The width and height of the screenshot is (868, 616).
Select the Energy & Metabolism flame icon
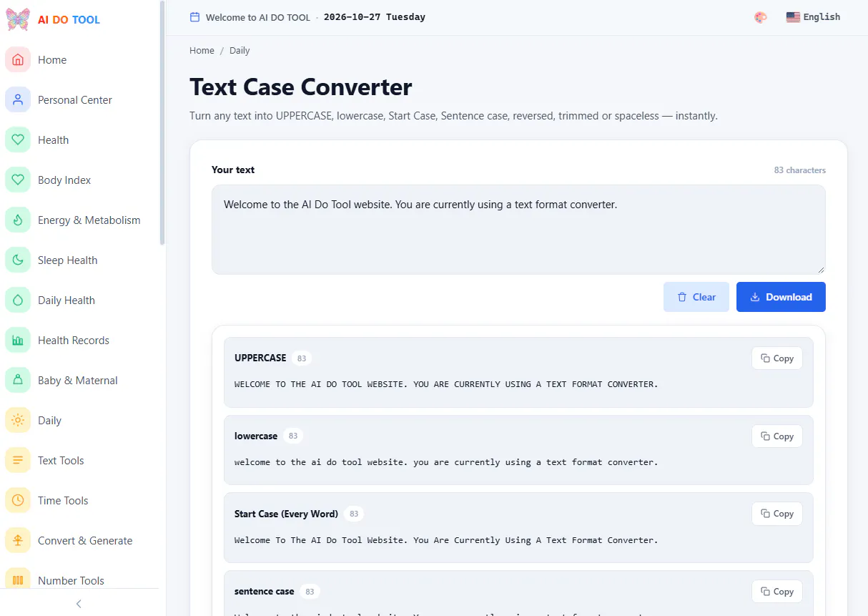coord(18,220)
